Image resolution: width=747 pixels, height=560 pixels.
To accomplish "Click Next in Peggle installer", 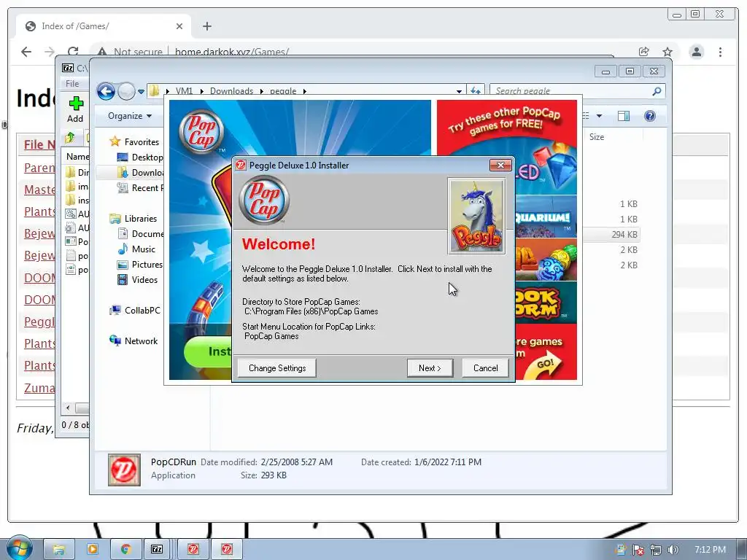I will 430,368.
